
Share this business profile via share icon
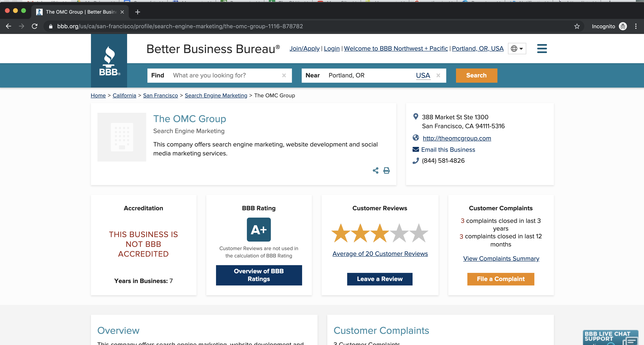(375, 171)
